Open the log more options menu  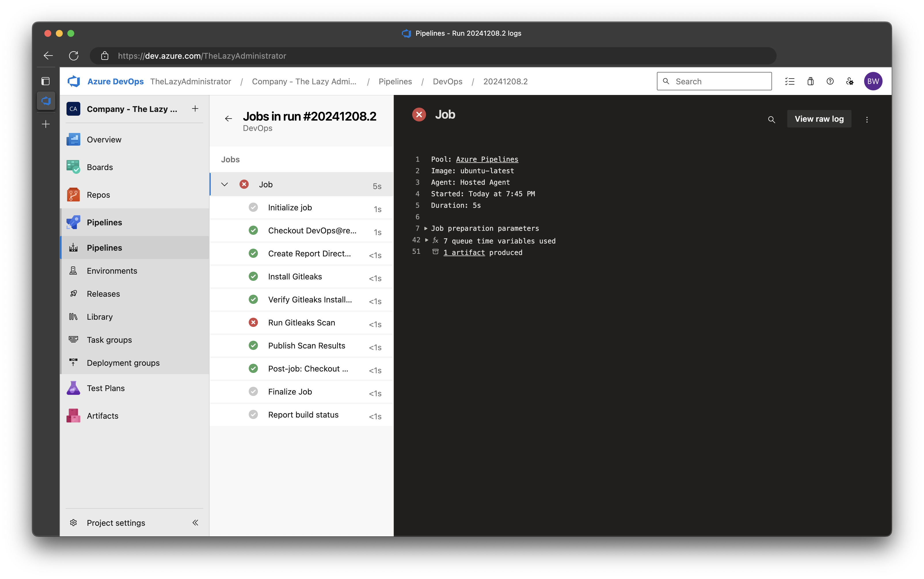(x=867, y=119)
